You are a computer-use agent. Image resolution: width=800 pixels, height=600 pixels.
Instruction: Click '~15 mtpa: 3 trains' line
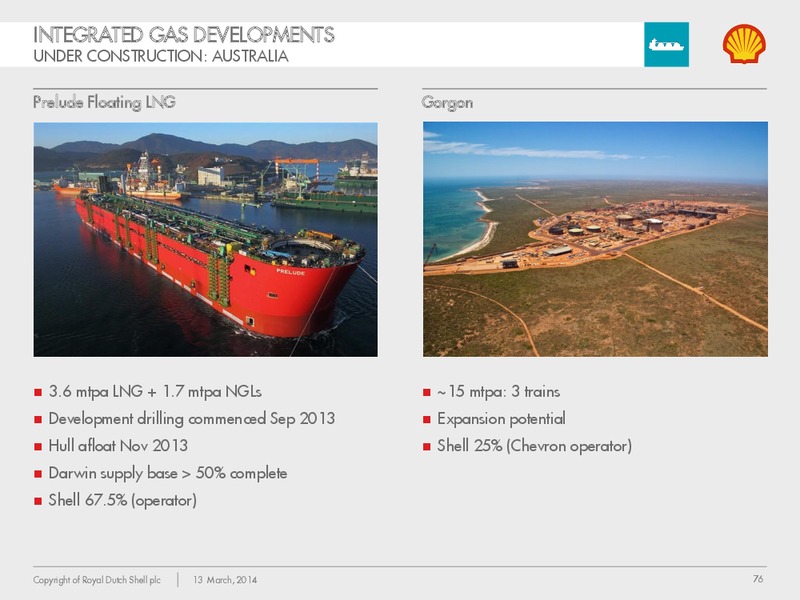(498, 391)
